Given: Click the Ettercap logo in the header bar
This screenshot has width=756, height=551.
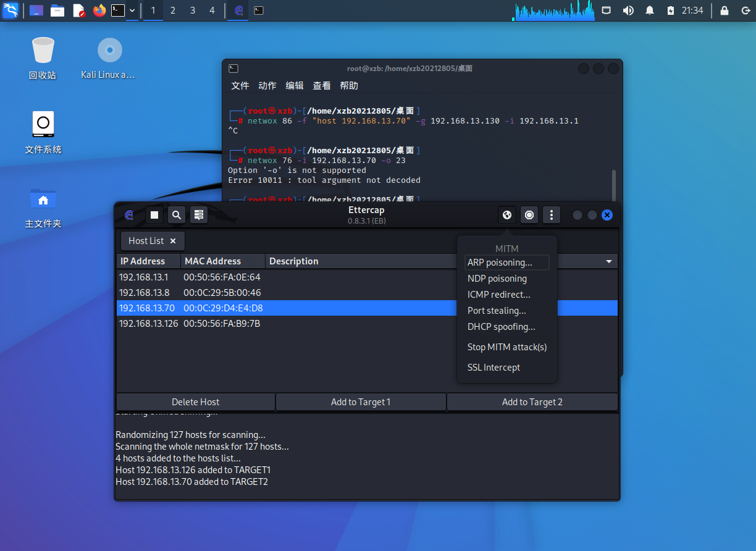Looking at the screenshot, I should 129,215.
